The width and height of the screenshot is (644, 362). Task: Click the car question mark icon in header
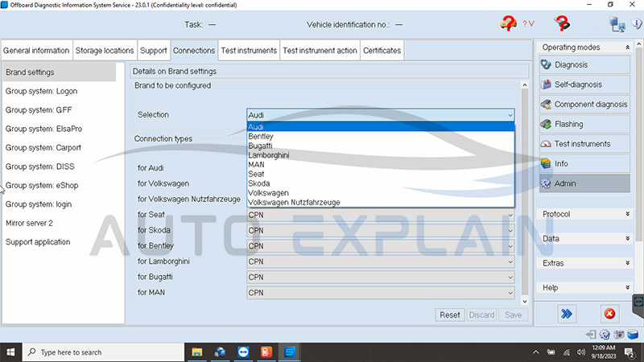click(x=509, y=24)
